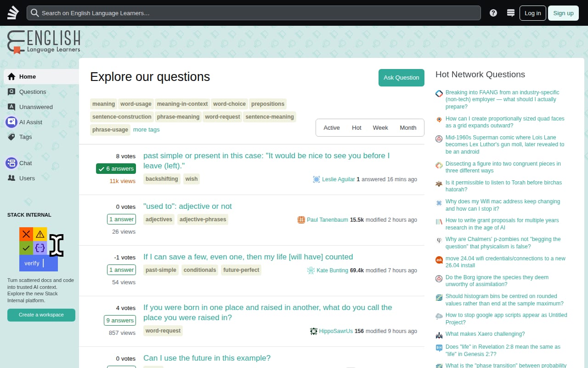The height and width of the screenshot is (368, 588).
Task: Open Chat in the sidebar
Action: [41, 163]
